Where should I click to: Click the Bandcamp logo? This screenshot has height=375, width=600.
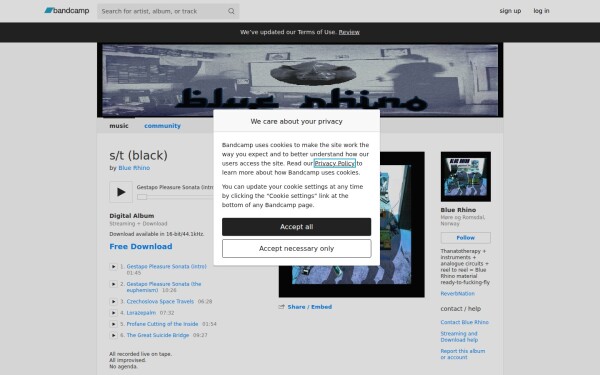[67, 11]
